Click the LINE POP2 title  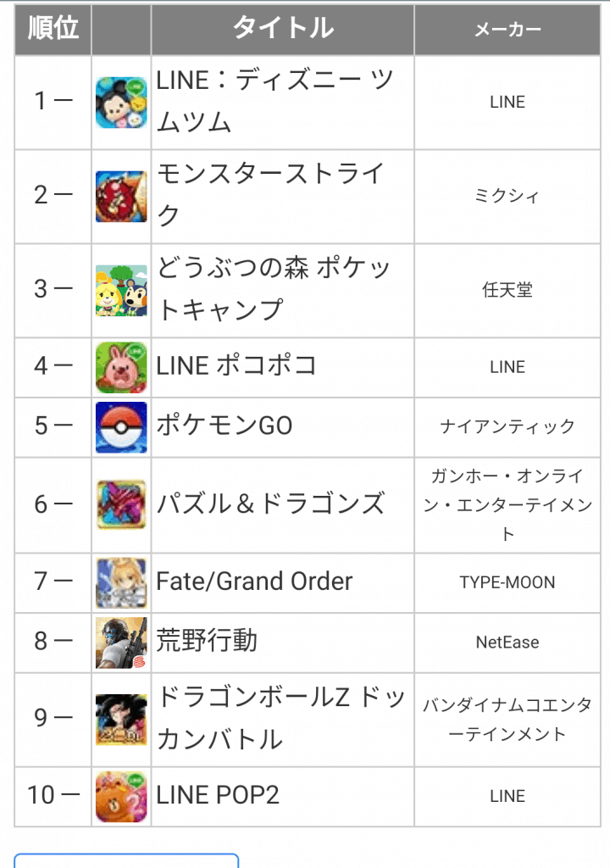[x=218, y=795]
